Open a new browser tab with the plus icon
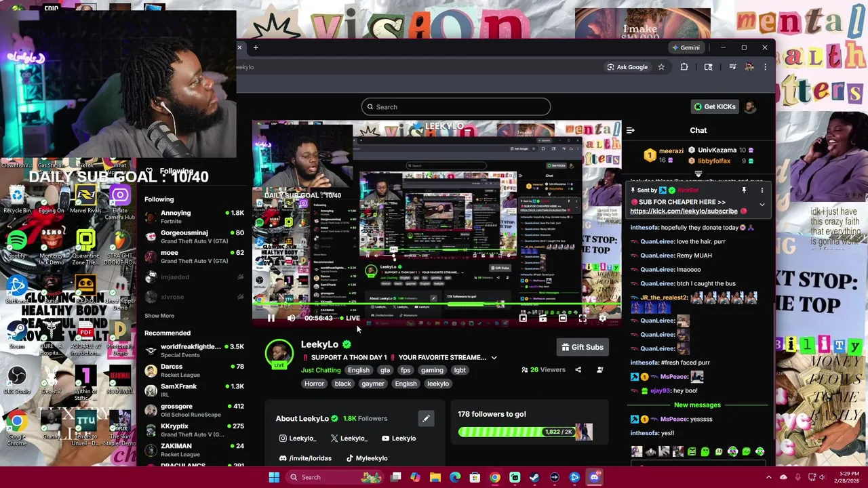Viewport: 868px width, 488px height. tap(256, 47)
